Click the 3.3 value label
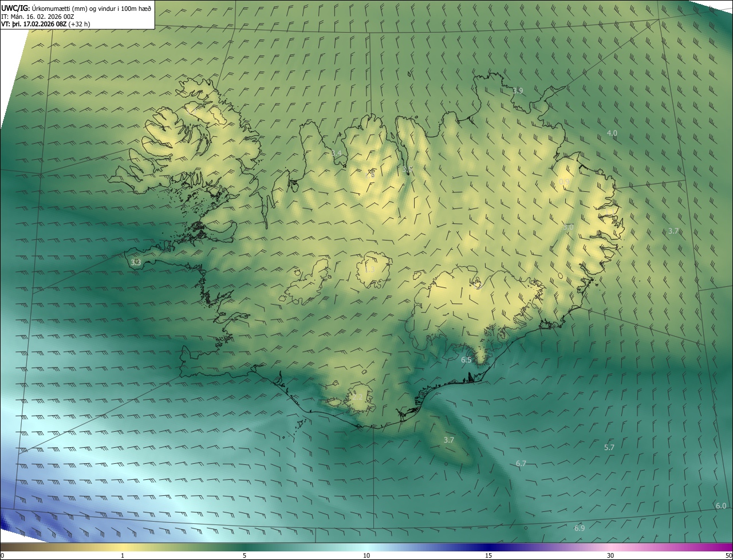The width and height of the screenshot is (733, 560). pos(136,262)
